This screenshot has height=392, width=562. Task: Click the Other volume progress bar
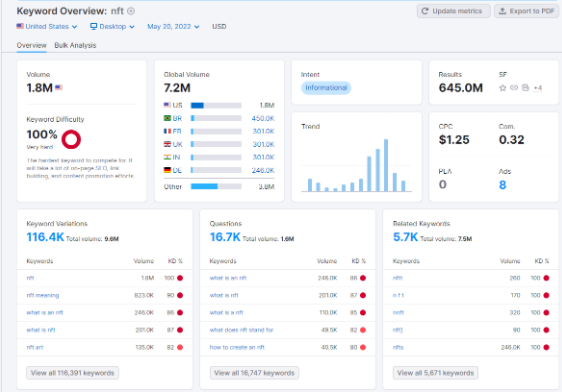pos(216,186)
